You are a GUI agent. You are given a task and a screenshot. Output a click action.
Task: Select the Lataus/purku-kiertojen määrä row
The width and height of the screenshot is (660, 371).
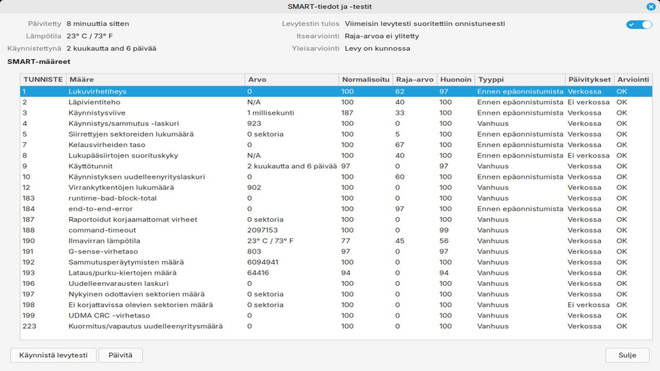(336, 273)
